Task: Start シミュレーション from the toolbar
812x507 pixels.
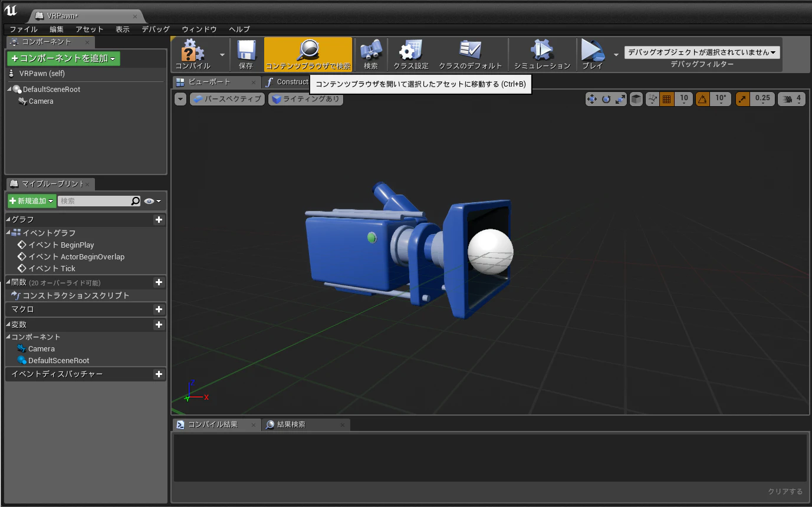Action: [x=542, y=54]
